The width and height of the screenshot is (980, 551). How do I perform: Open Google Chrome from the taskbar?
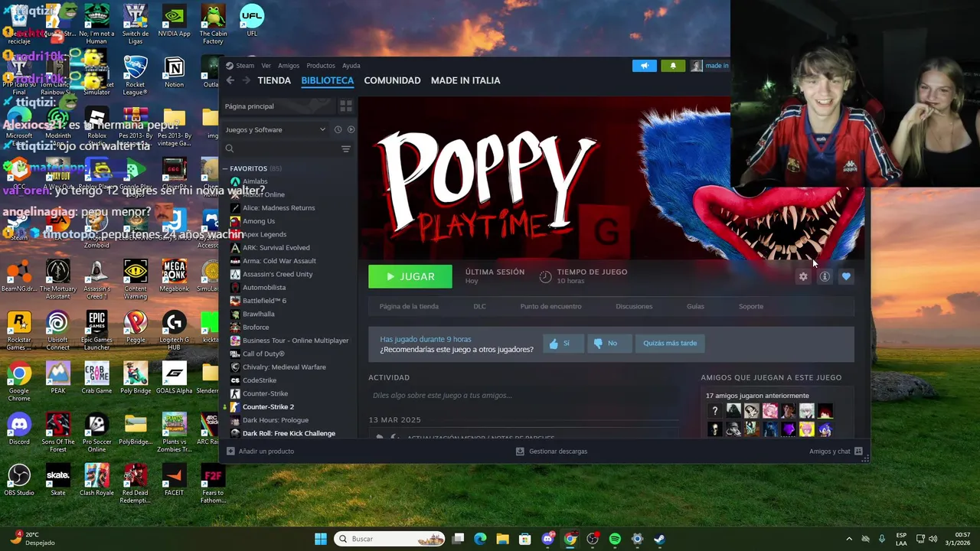[570, 539]
